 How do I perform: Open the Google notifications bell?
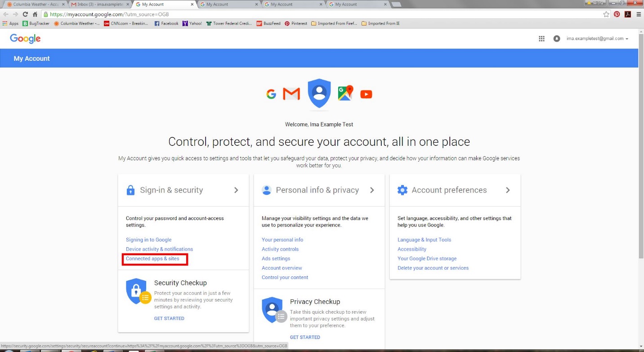[557, 39]
